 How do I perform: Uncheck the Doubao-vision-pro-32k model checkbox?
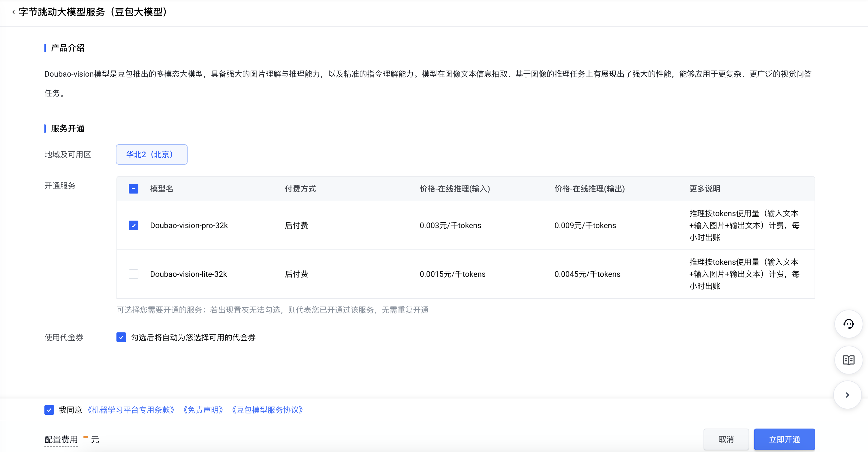coord(134,225)
